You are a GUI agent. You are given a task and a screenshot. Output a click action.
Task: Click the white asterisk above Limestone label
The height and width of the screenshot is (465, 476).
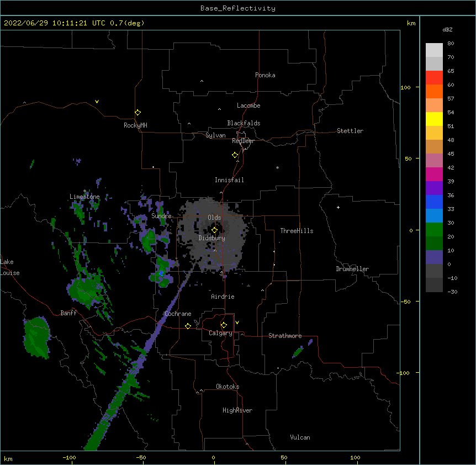tap(84, 191)
